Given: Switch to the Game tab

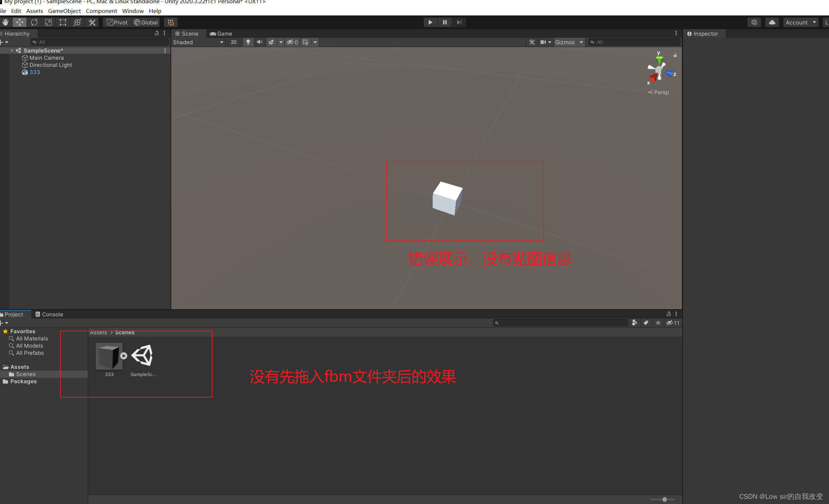Looking at the screenshot, I should point(221,33).
